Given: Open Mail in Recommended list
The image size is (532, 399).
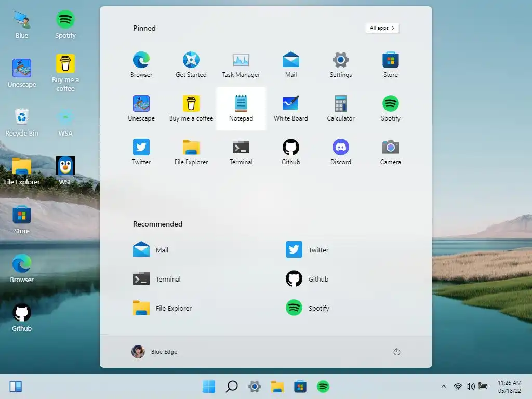Looking at the screenshot, I should [x=150, y=250].
